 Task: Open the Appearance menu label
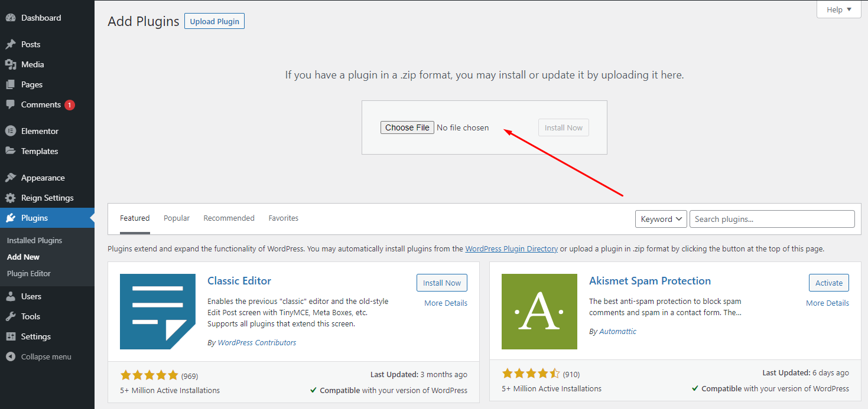point(43,178)
